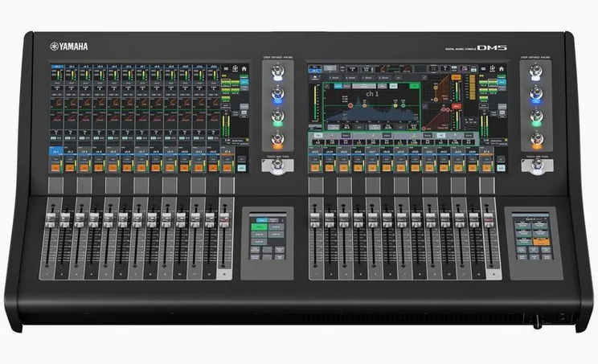Tap stereo master level meter on left screen
Viewport: 598px width, 364px height.
[226, 125]
